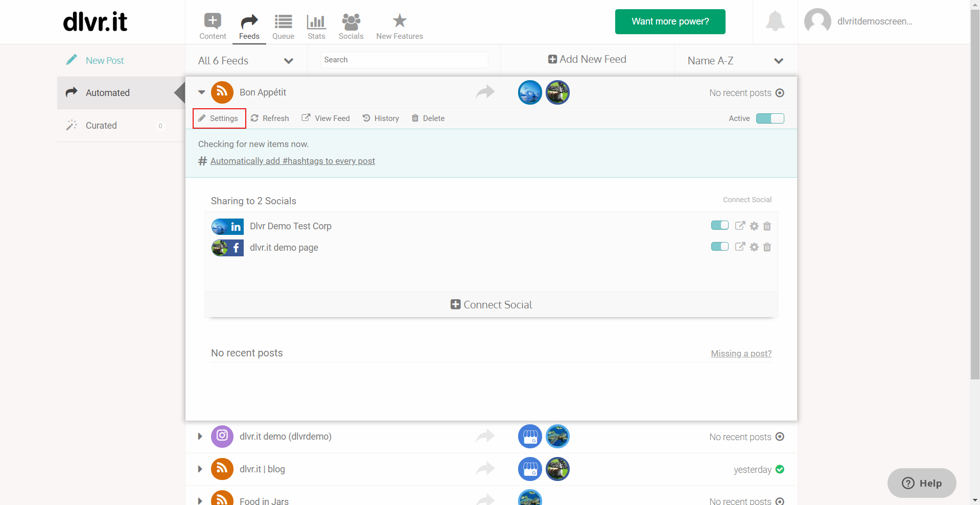Collapse the Bon Appétit feed
980x505 pixels.
coord(202,92)
